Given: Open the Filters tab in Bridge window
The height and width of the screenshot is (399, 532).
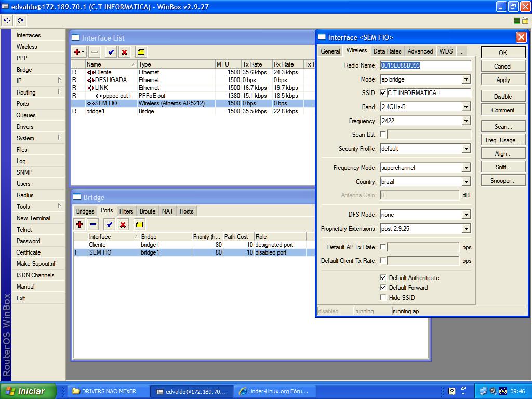Looking at the screenshot, I should (x=126, y=211).
